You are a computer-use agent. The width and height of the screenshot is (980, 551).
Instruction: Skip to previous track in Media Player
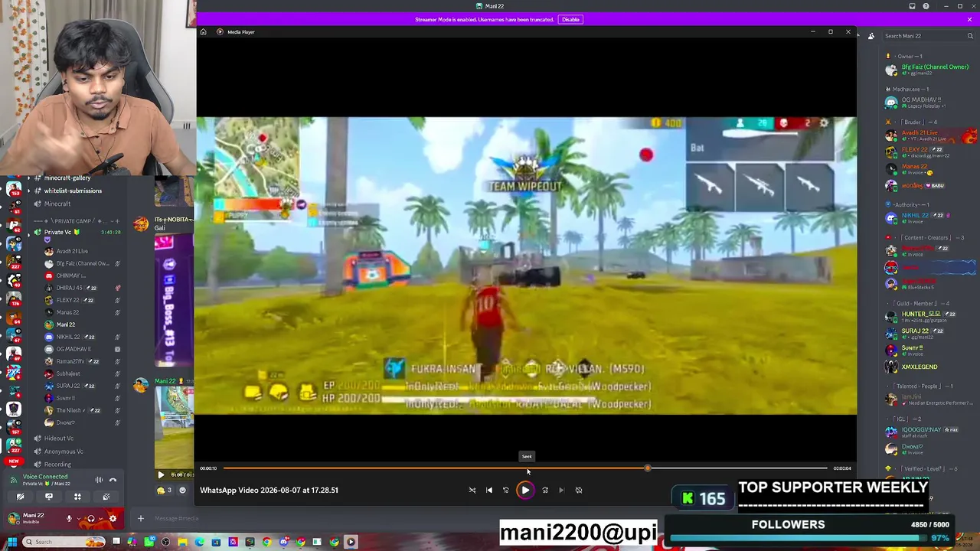[x=489, y=490]
